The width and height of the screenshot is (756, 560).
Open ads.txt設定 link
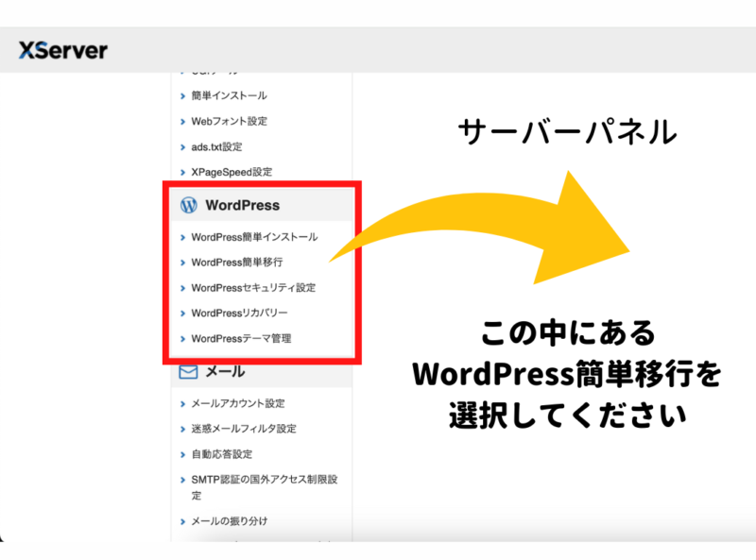tap(216, 146)
